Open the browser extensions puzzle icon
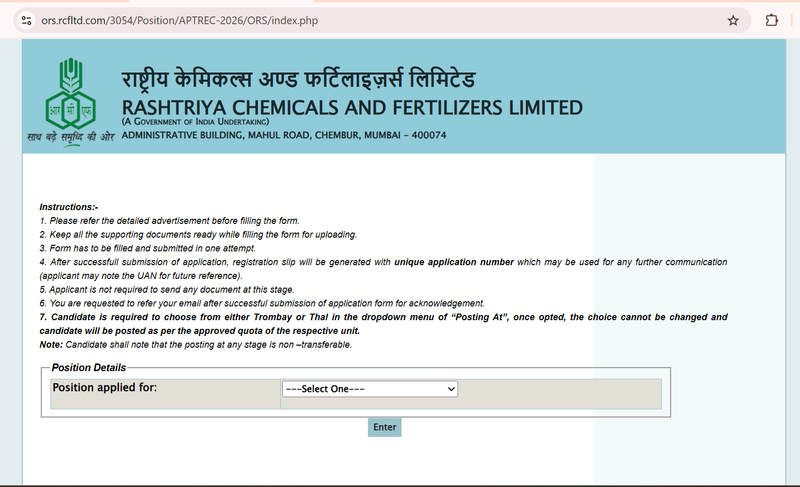 tap(771, 20)
